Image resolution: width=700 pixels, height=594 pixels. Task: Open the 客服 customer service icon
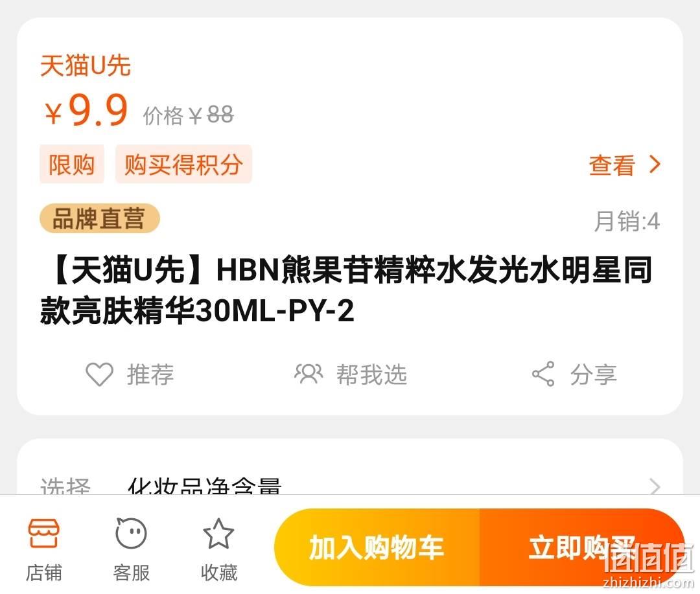pyautogui.click(x=131, y=533)
